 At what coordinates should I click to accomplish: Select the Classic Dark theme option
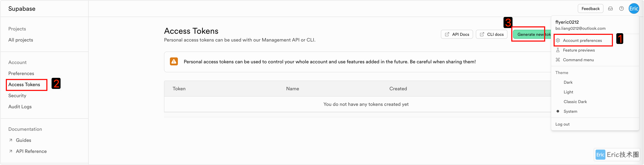click(575, 102)
